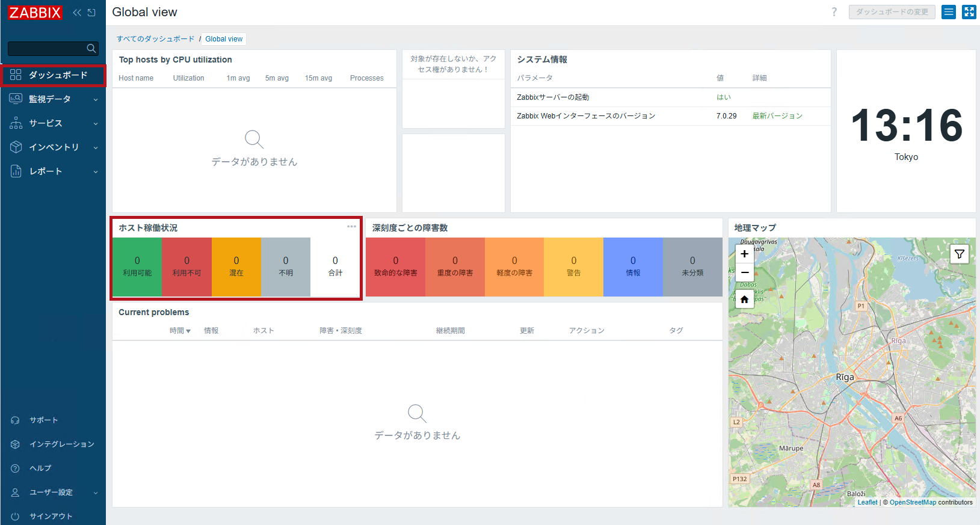
Task: Expand the サービス chevron
Action: pyautogui.click(x=96, y=124)
